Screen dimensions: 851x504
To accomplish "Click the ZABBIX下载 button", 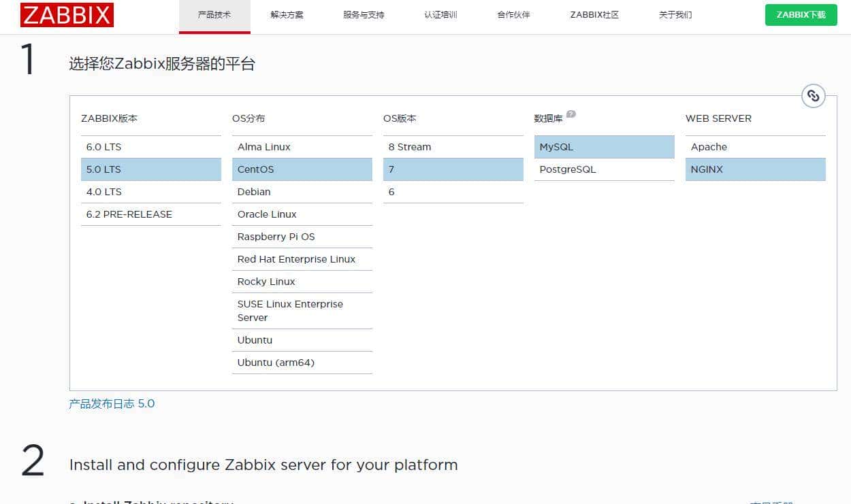I will point(801,14).
